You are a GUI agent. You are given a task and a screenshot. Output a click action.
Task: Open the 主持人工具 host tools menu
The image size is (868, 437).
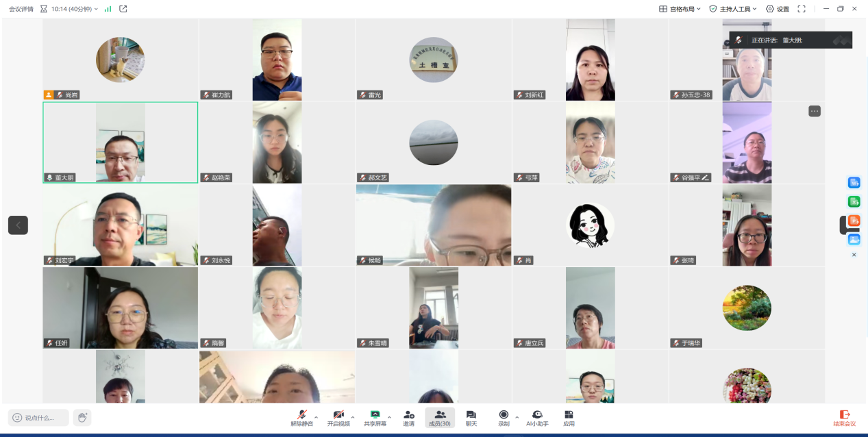click(x=733, y=9)
